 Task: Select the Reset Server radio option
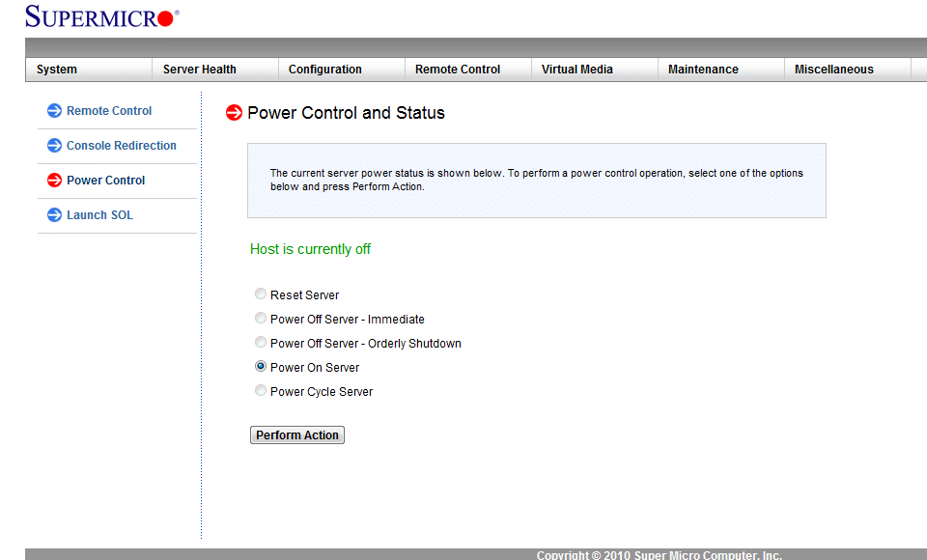tap(261, 294)
